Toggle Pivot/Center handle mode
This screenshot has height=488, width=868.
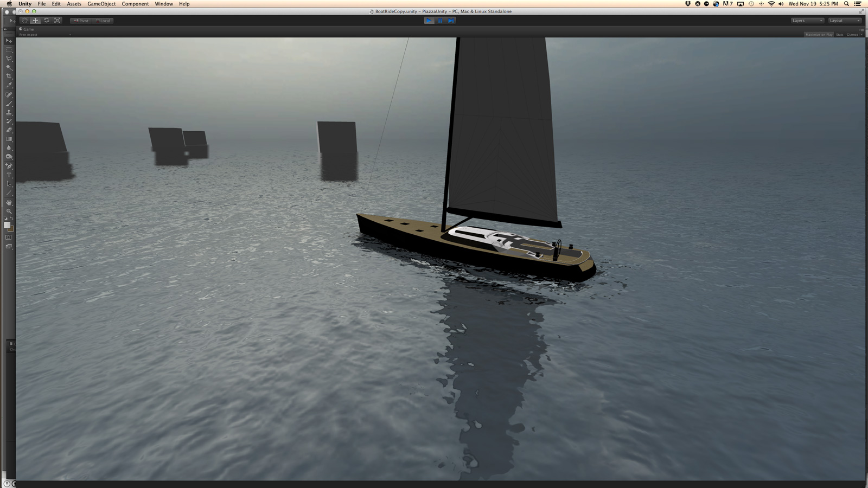(x=81, y=21)
